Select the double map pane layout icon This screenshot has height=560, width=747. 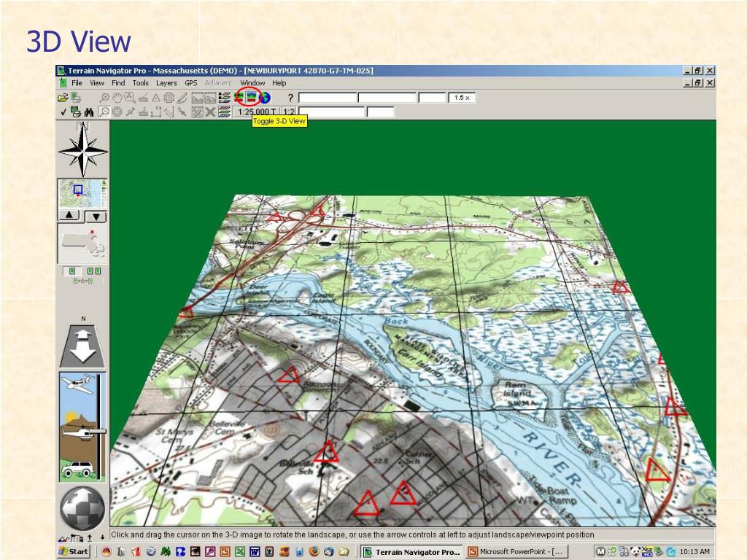click(x=94, y=271)
